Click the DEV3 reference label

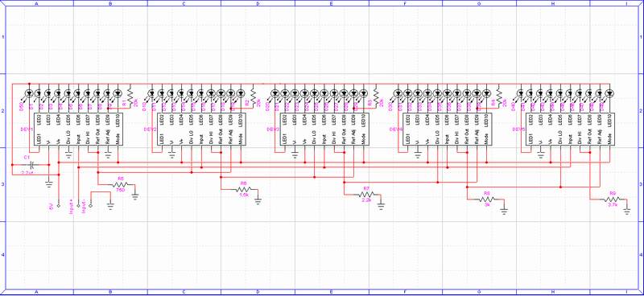273,129
